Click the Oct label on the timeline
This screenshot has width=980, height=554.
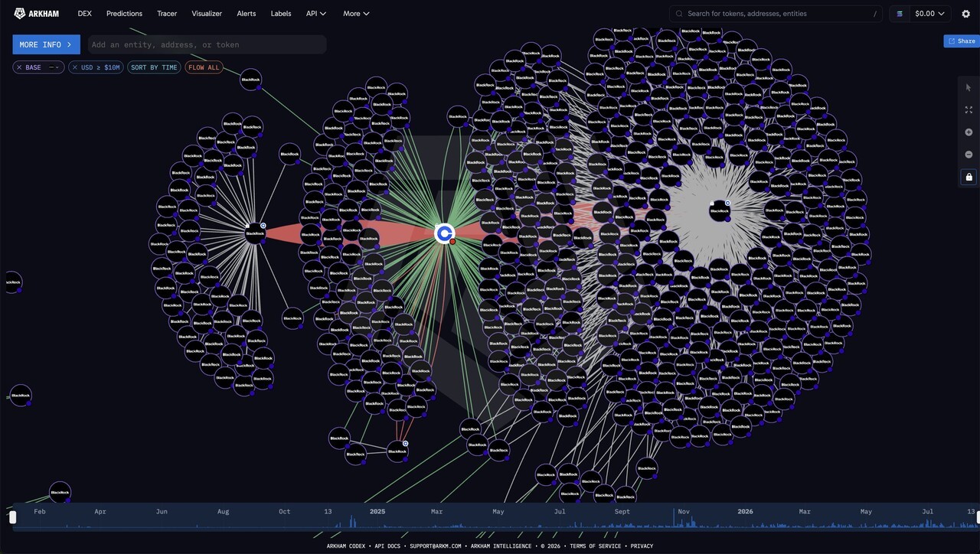284,511
